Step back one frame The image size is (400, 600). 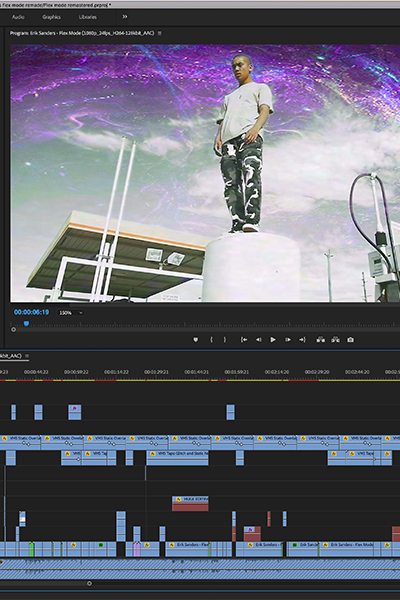point(259,340)
